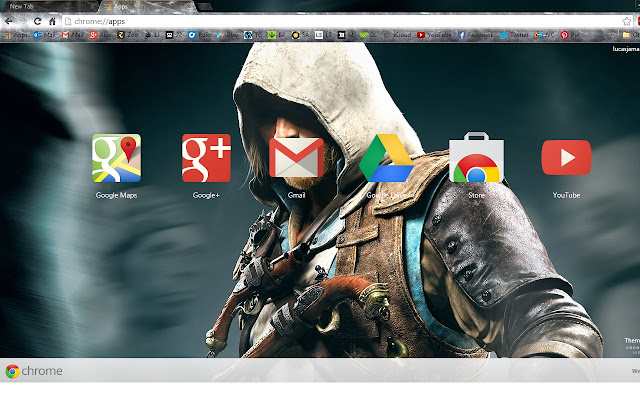
Task: Open the Facebook bookmark
Action: [476, 35]
